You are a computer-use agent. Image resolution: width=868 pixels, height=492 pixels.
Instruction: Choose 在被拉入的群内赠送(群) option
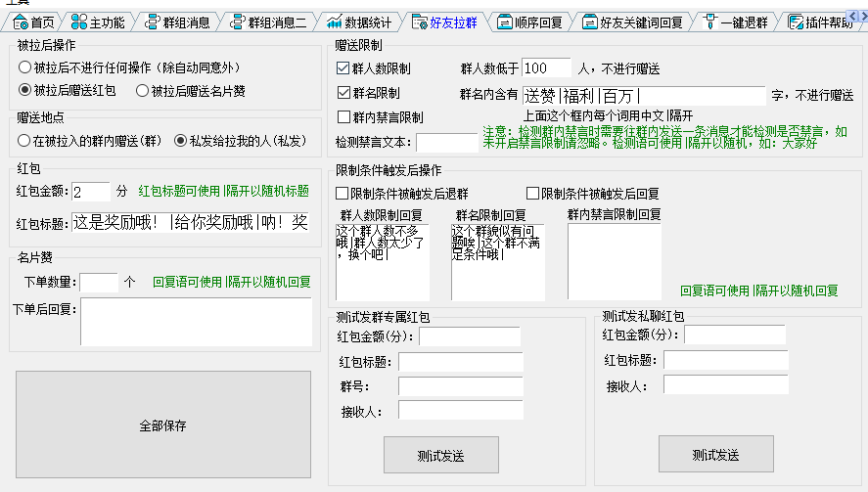click(89, 141)
